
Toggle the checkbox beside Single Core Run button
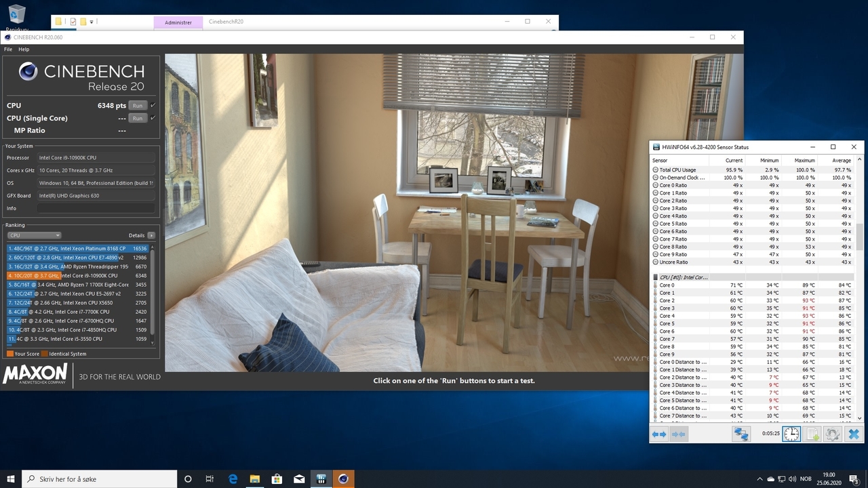tap(153, 118)
